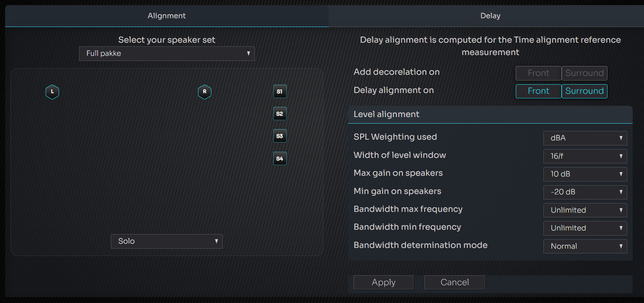
Task: Expand the SPL Weighting dBA dropdown
Action: (x=585, y=138)
